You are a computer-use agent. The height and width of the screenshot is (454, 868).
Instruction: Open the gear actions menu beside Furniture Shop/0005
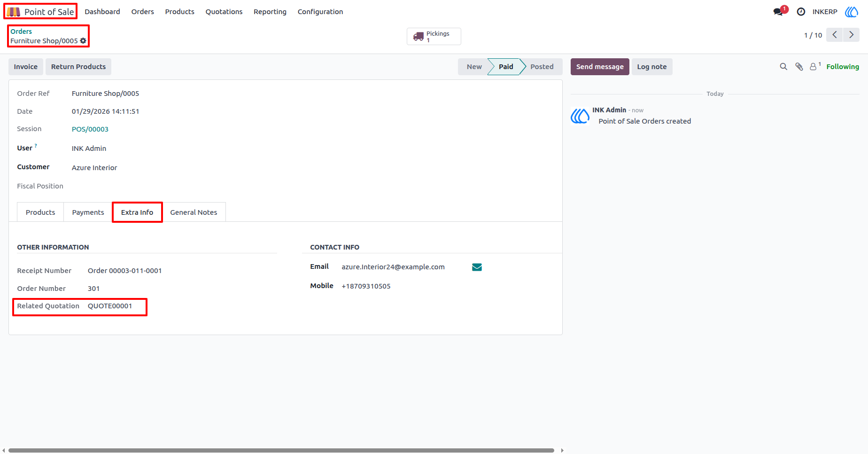(x=83, y=41)
